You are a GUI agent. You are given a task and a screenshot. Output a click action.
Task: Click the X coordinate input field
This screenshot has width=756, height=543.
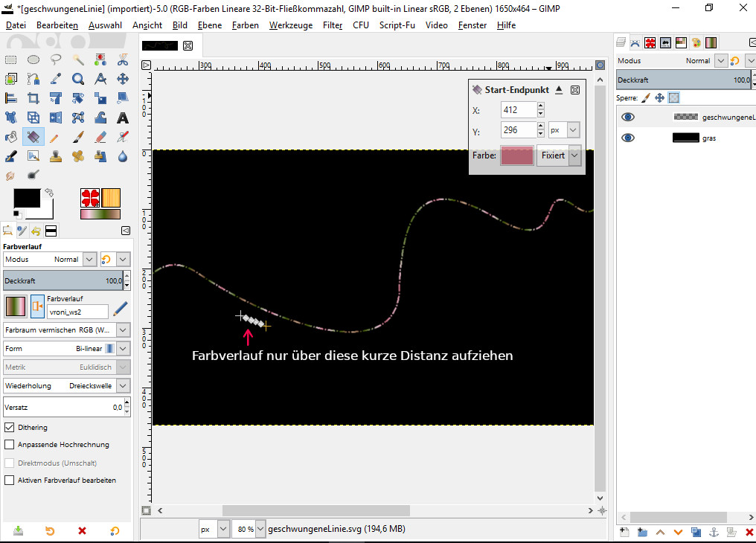click(518, 110)
